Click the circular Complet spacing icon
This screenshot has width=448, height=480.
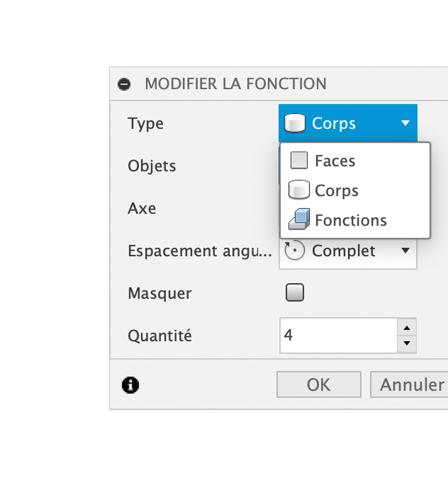tap(294, 250)
